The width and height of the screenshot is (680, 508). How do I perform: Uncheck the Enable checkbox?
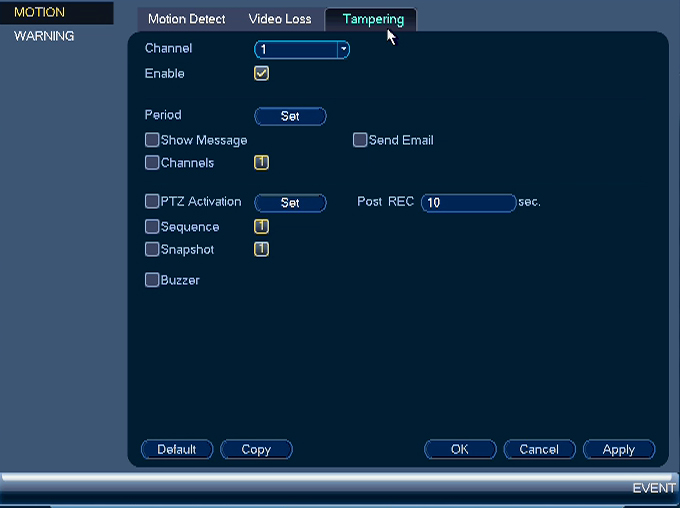[261, 73]
